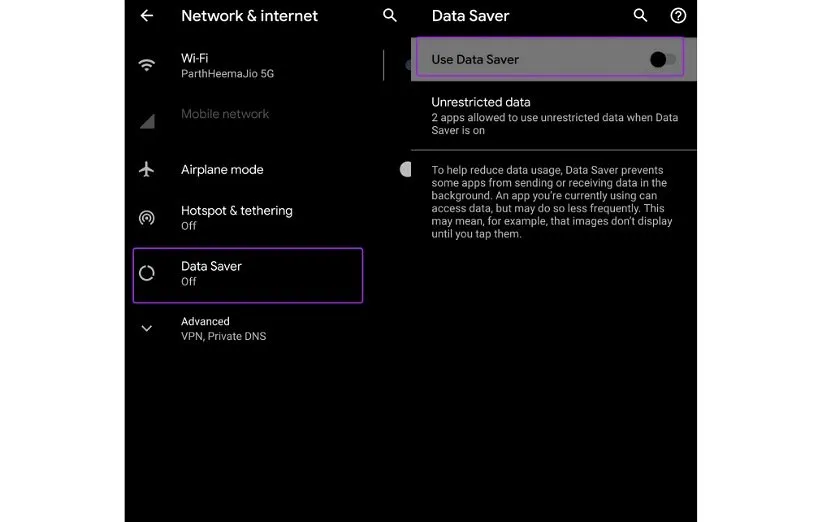822x522 pixels.
Task: Open help from the question mark icon
Action: [x=678, y=16]
